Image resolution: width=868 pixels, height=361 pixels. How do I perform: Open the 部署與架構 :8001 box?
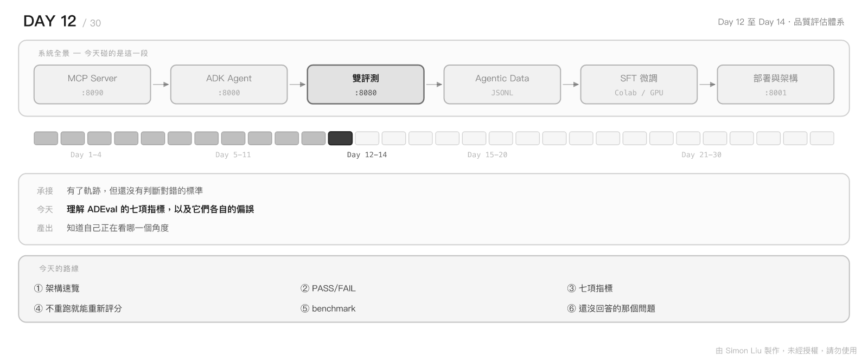tap(776, 85)
